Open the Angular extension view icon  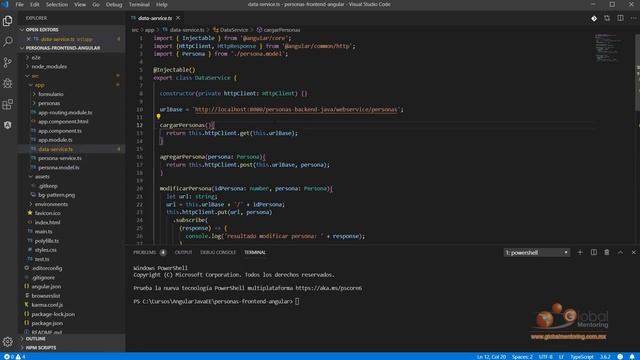tap(8, 125)
